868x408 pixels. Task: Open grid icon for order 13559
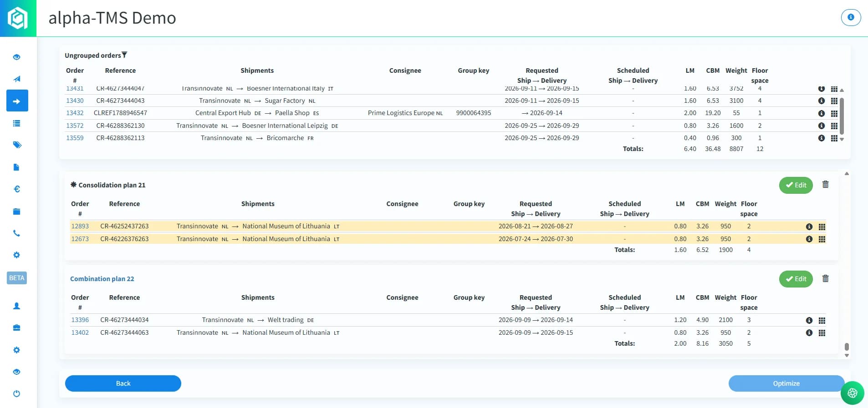point(834,138)
